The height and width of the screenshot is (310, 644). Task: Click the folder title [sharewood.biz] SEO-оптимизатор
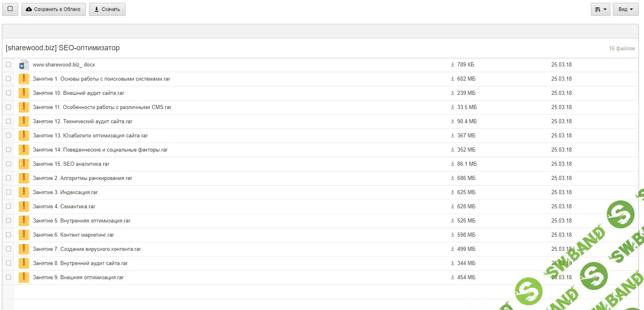(x=63, y=48)
